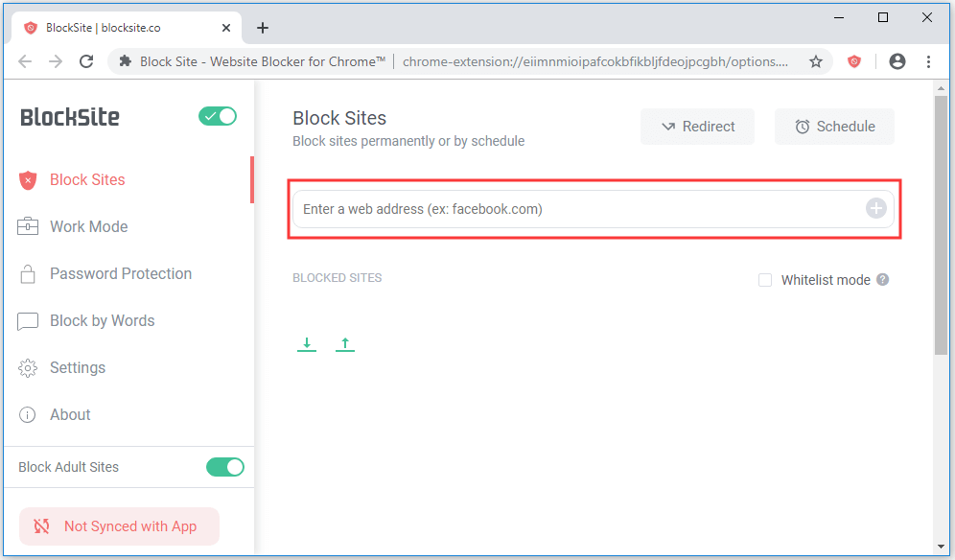Click the Redirect button
The image size is (955, 560).
pyautogui.click(x=697, y=127)
